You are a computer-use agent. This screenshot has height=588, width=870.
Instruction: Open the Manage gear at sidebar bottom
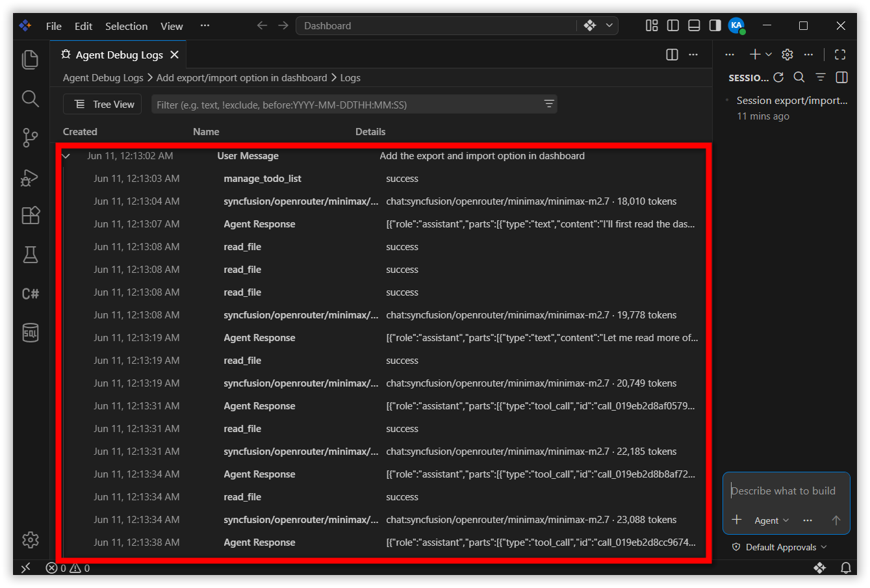(x=31, y=539)
